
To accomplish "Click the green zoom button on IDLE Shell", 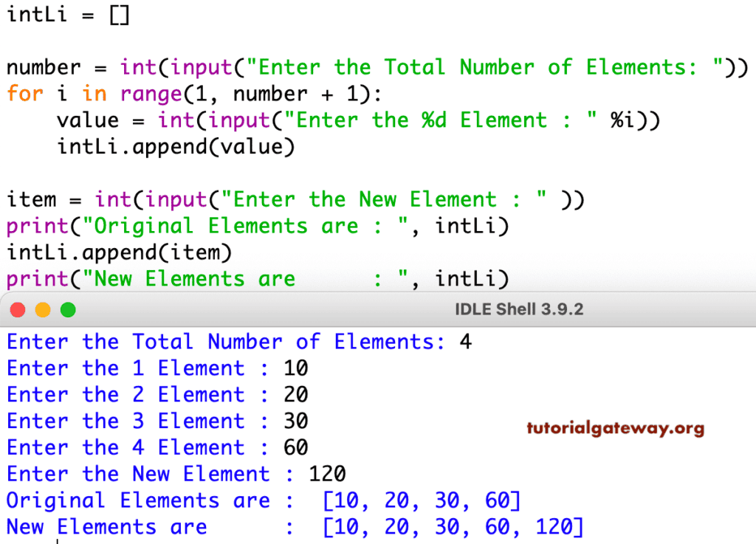I will [67, 310].
